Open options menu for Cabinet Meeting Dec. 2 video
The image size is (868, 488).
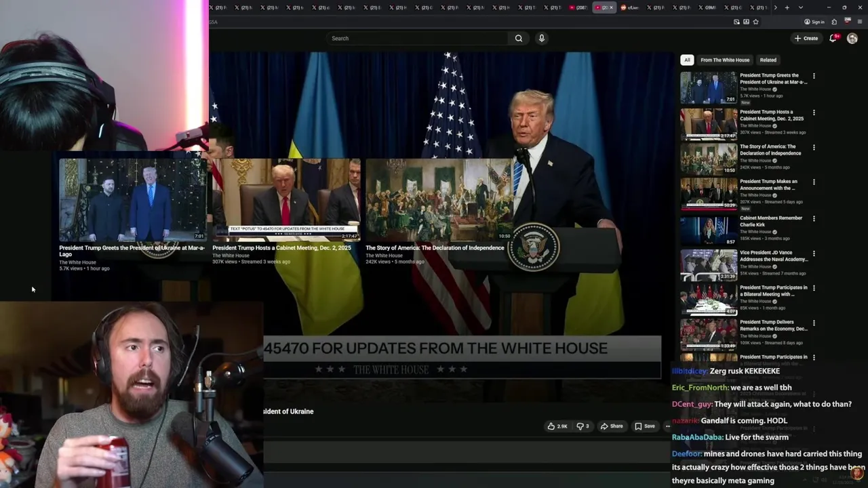tap(814, 113)
